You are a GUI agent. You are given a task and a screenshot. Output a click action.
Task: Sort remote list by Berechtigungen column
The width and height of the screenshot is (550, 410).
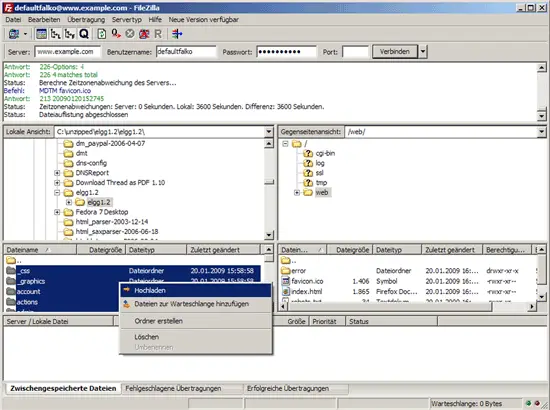click(507, 250)
